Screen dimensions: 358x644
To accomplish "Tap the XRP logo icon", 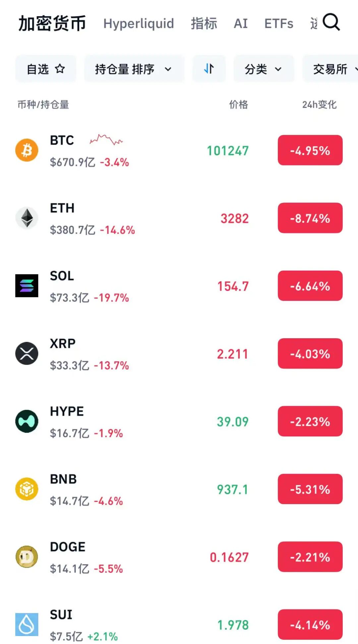I will (27, 353).
